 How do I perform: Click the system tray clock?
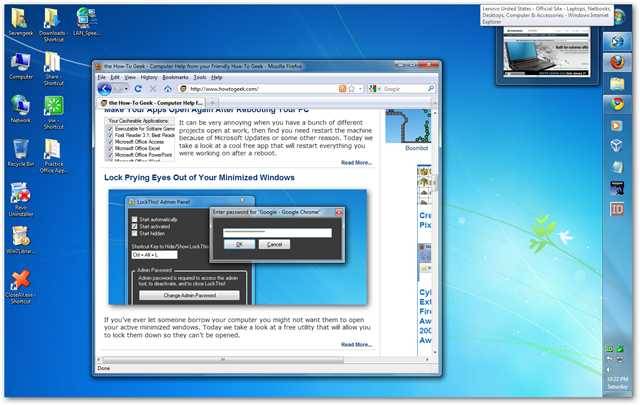tap(617, 383)
